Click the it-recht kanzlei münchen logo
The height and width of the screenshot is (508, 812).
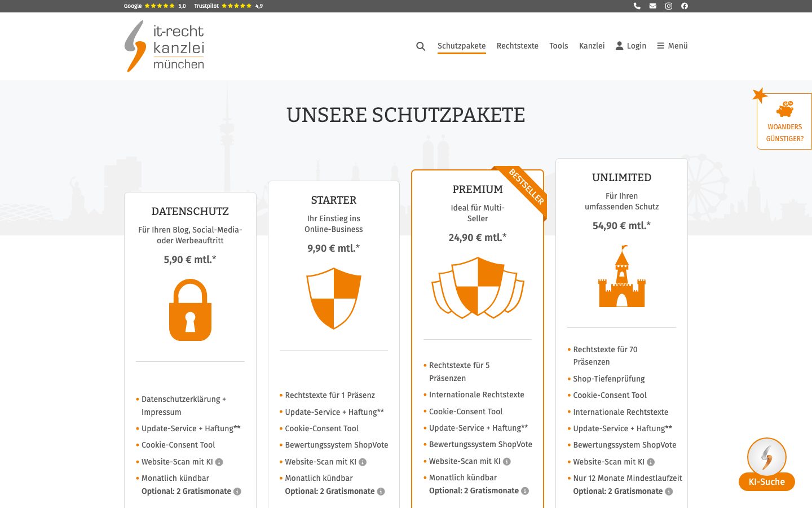click(x=164, y=46)
